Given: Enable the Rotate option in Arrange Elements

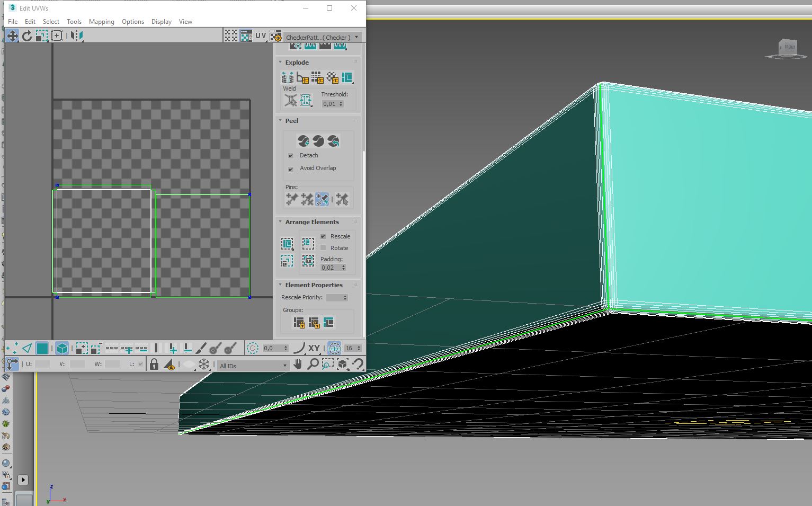Looking at the screenshot, I should [x=323, y=247].
